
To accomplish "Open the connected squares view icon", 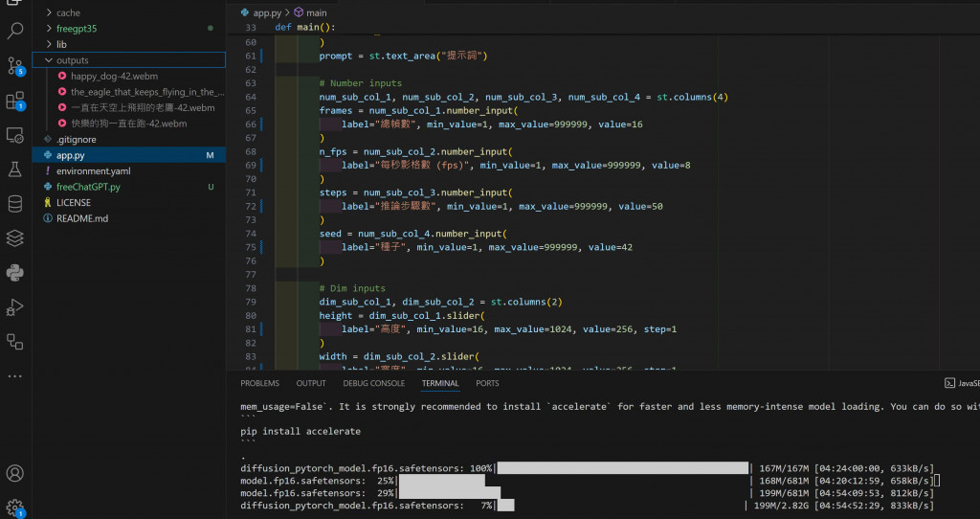I will point(15,342).
